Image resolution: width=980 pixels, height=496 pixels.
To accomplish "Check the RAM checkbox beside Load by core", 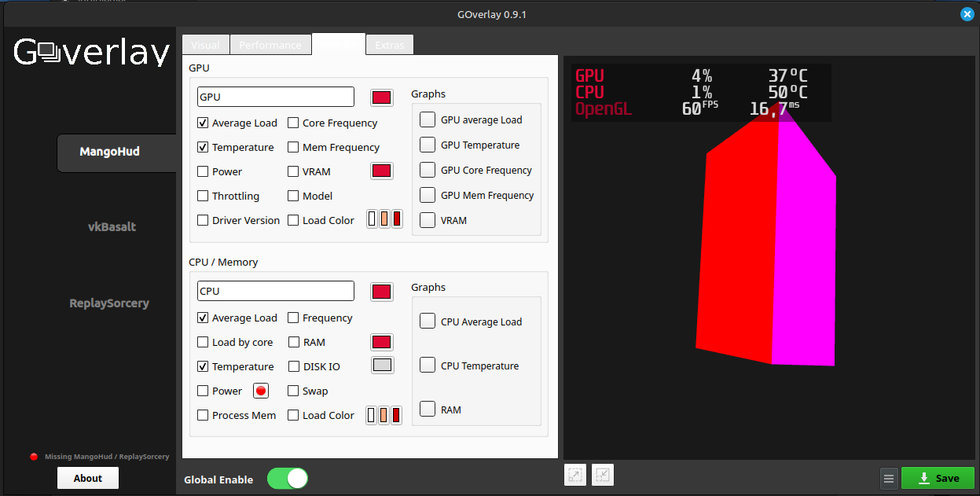I will pyautogui.click(x=294, y=342).
